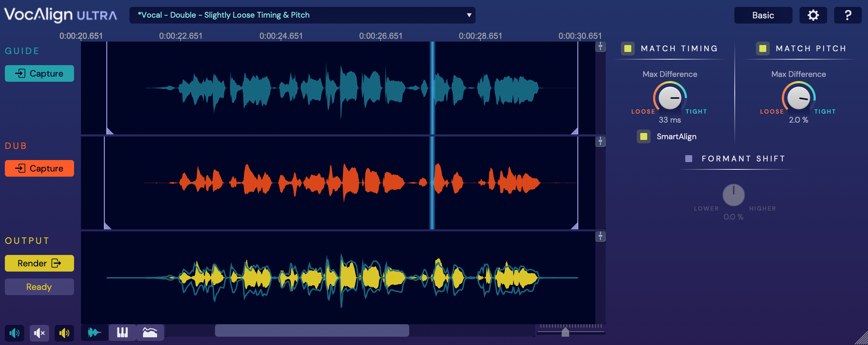The height and width of the screenshot is (345, 868).
Task: Click the Dub track vertical zoom handle
Action: coord(600,142)
